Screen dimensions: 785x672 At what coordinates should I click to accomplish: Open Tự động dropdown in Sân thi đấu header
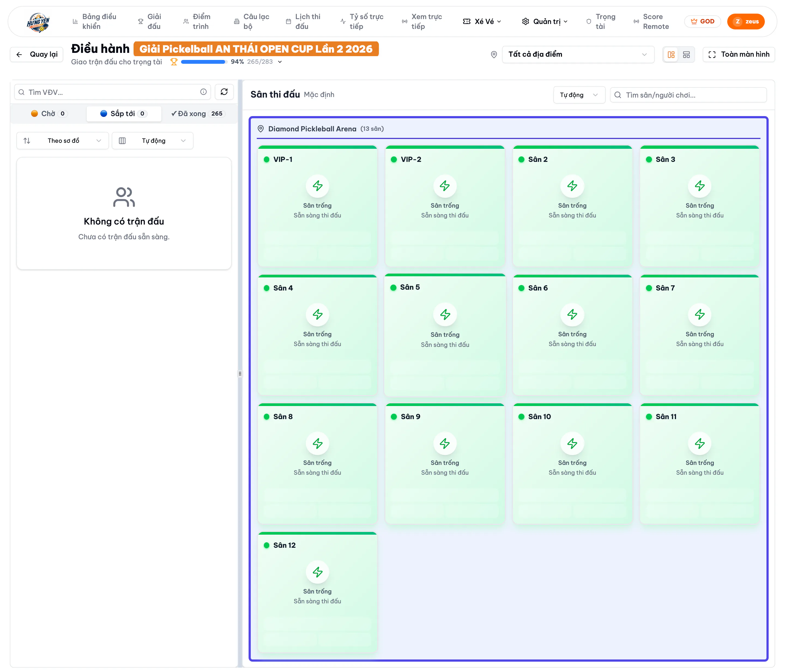(x=579, y=95)
